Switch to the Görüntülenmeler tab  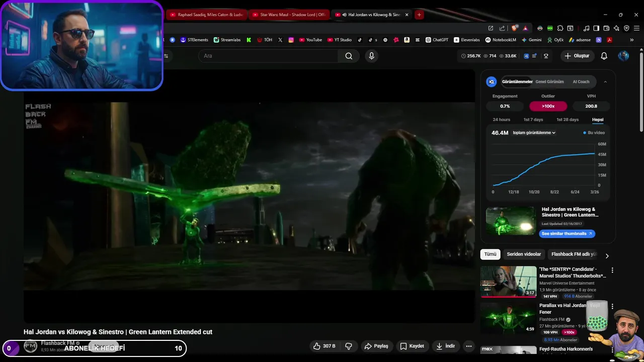point(517,81)
